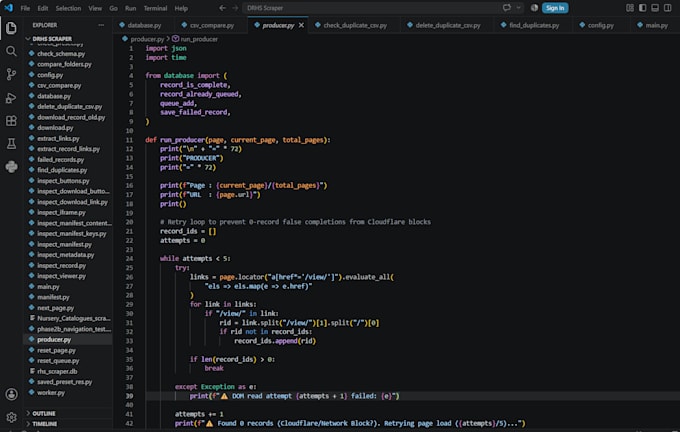Open Explorer more actions ellipsis
The height and width of the screenshot is (432, 680).
(101, 25)
